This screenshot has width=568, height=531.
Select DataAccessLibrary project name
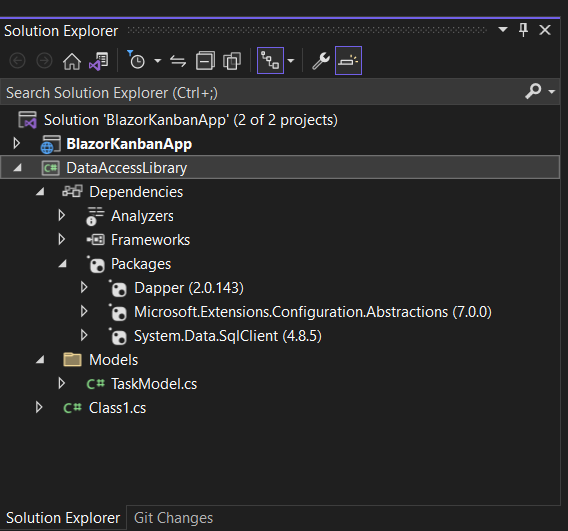pyautogui.click(x=126, y=168)
